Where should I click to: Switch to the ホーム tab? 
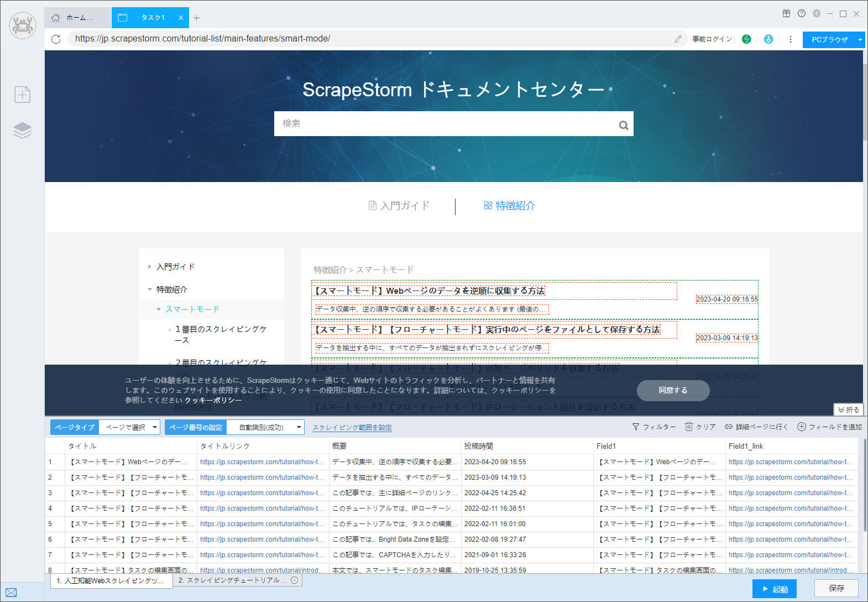(x=77, y=18)
